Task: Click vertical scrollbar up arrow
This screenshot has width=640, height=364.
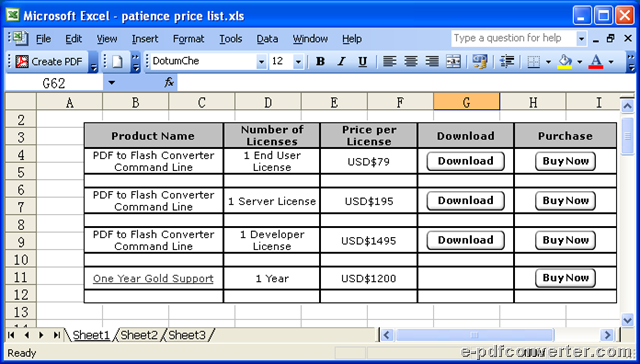Action: coord(627,107)
